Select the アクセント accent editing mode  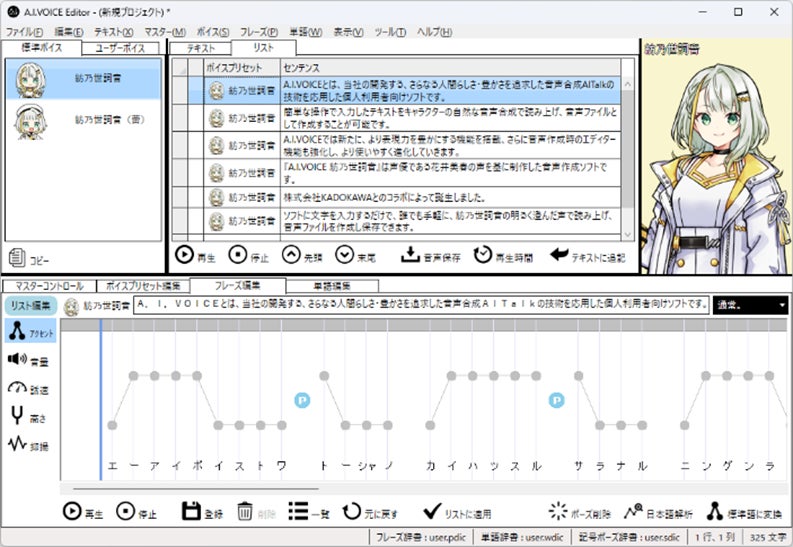point(31,331)
